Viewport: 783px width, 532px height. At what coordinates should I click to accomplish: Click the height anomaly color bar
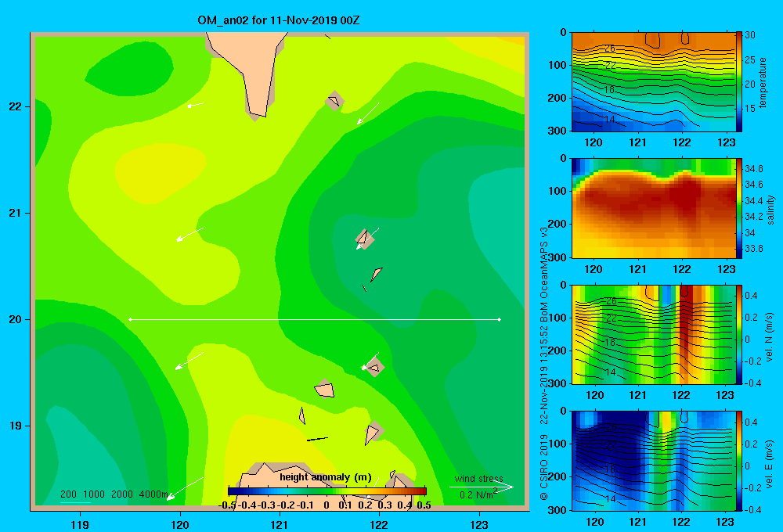tap(327, 491)
